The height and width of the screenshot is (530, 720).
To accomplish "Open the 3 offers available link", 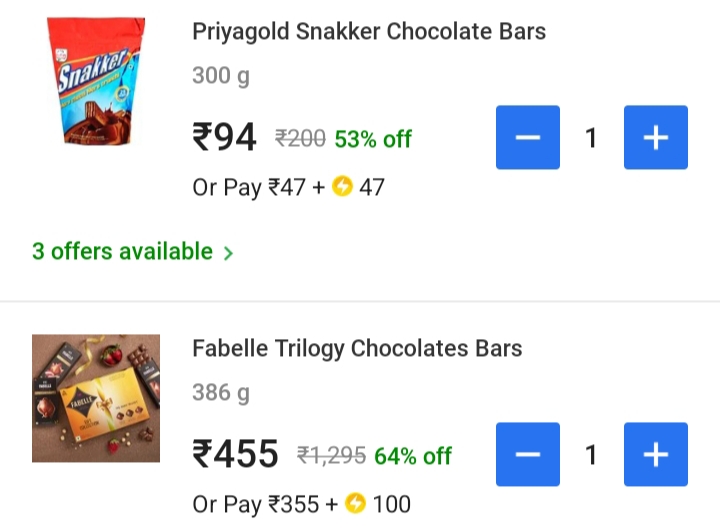I will tap(122, 251).
